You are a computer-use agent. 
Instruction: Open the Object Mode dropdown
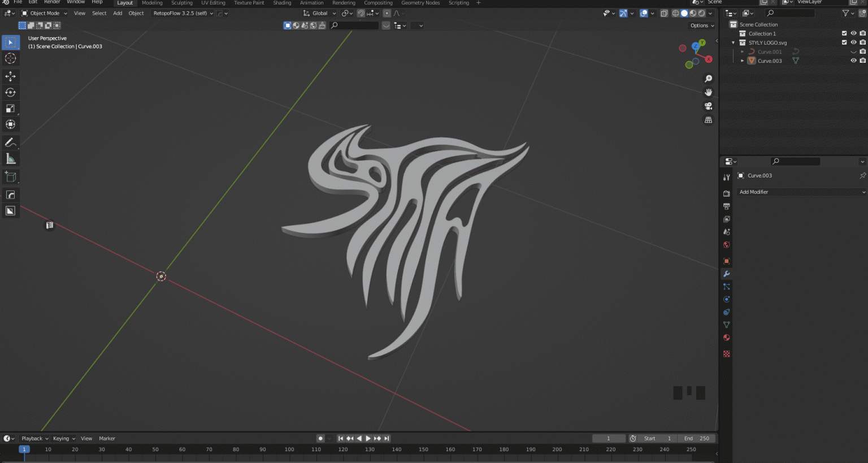[x=44, y=13]
